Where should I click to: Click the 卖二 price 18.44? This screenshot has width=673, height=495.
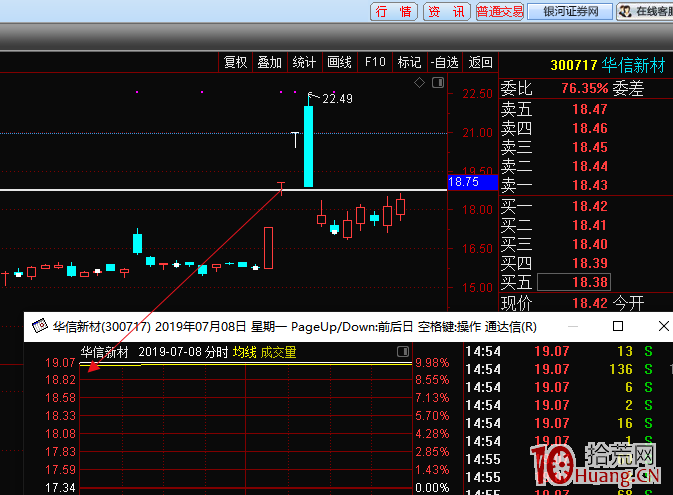coord(590,166)
